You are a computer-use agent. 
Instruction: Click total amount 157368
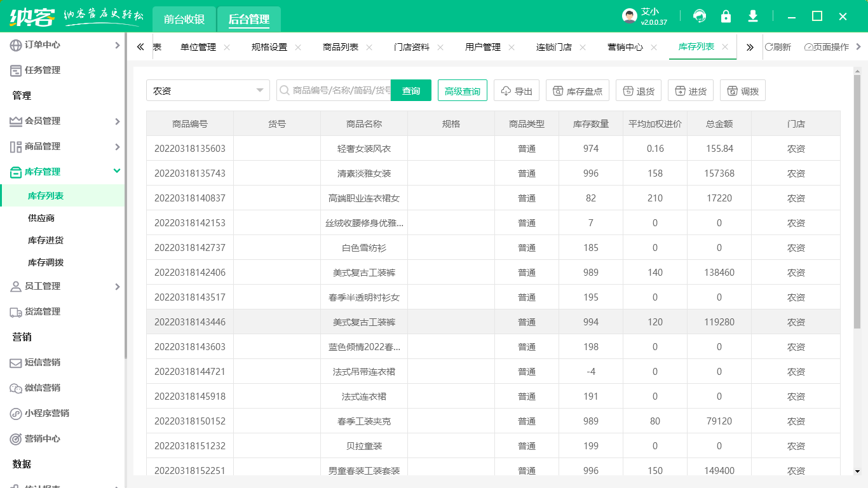719,173
